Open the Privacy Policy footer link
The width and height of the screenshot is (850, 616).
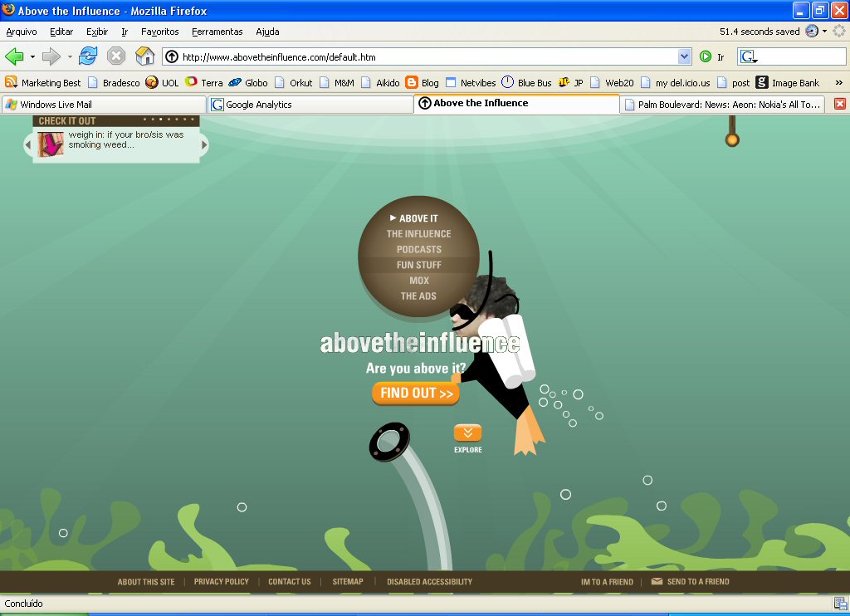pos(221,582)
